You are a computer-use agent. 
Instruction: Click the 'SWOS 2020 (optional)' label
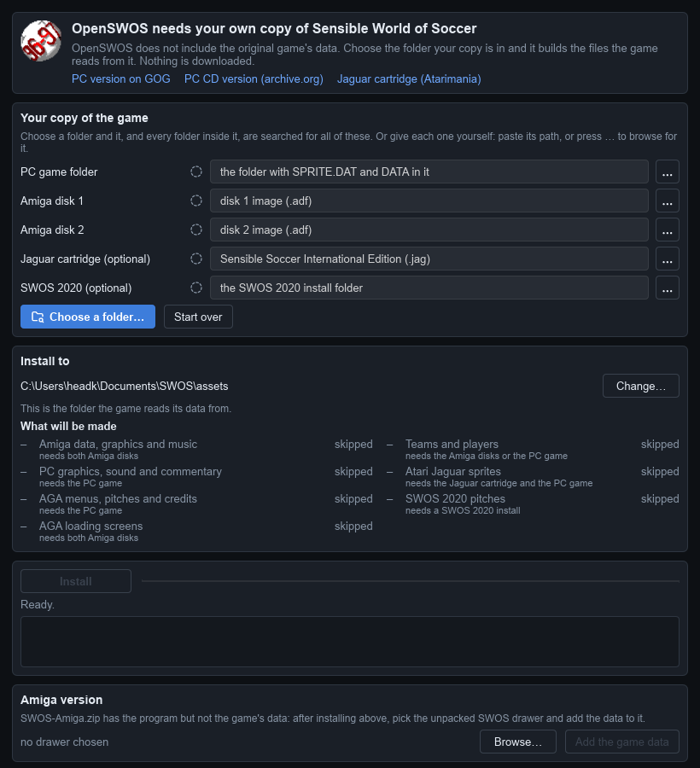pyautogui.click(x=76, y=288)
